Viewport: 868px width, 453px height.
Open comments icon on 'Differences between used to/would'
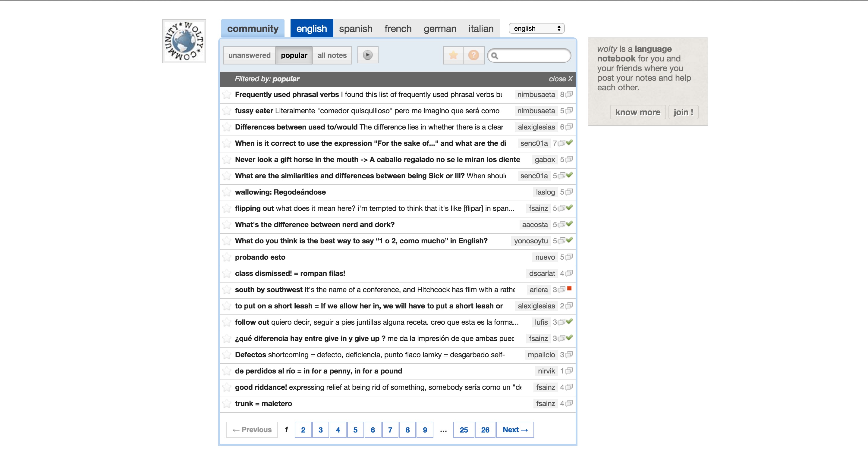point(569,127)
